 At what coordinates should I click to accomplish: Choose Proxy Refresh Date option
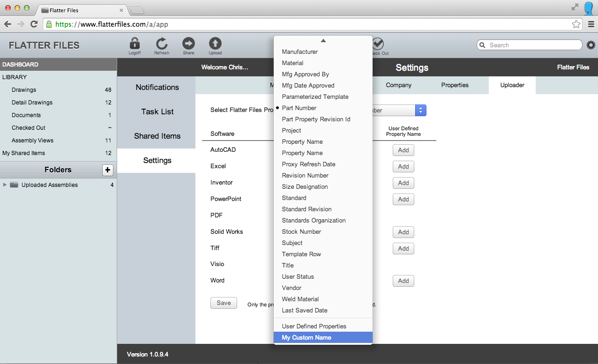click(x=323, y=164)
